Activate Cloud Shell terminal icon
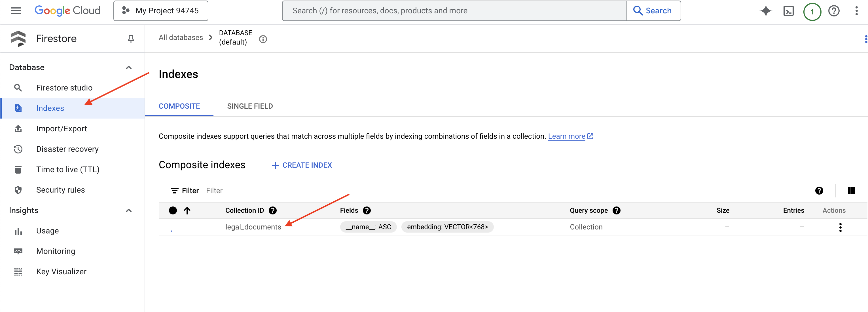The width and height of the screenshot is (868, 312). pyautogui.click(x=788, y=11)
